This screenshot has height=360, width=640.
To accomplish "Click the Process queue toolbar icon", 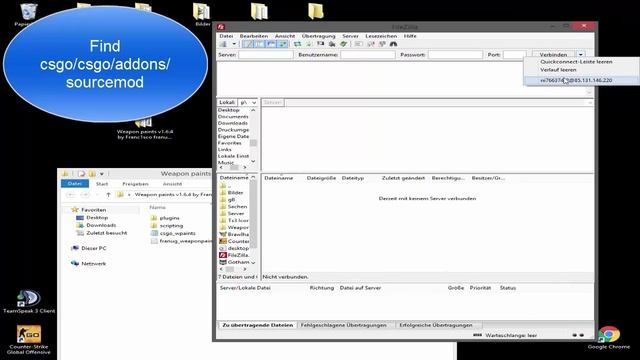I will click(309, 44).
